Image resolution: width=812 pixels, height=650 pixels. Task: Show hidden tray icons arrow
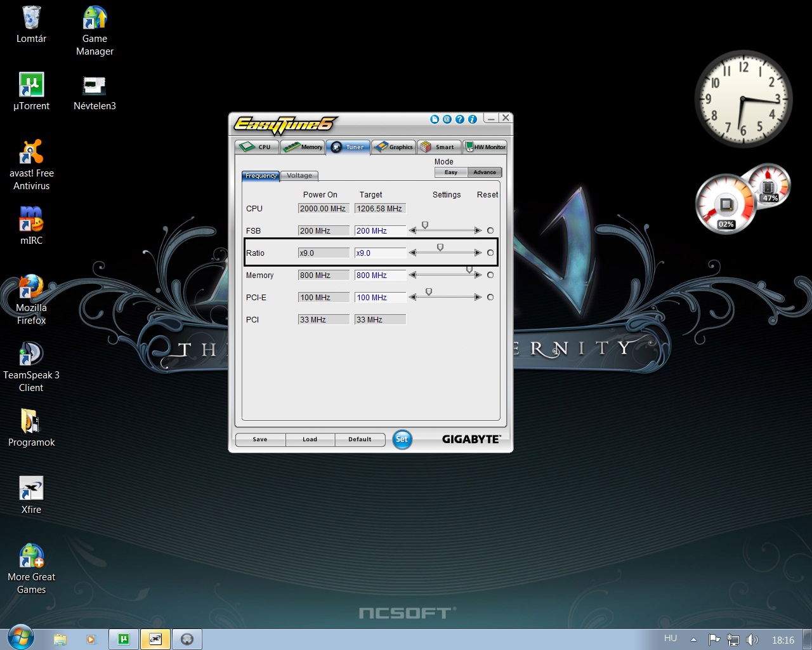pos(693,640)
